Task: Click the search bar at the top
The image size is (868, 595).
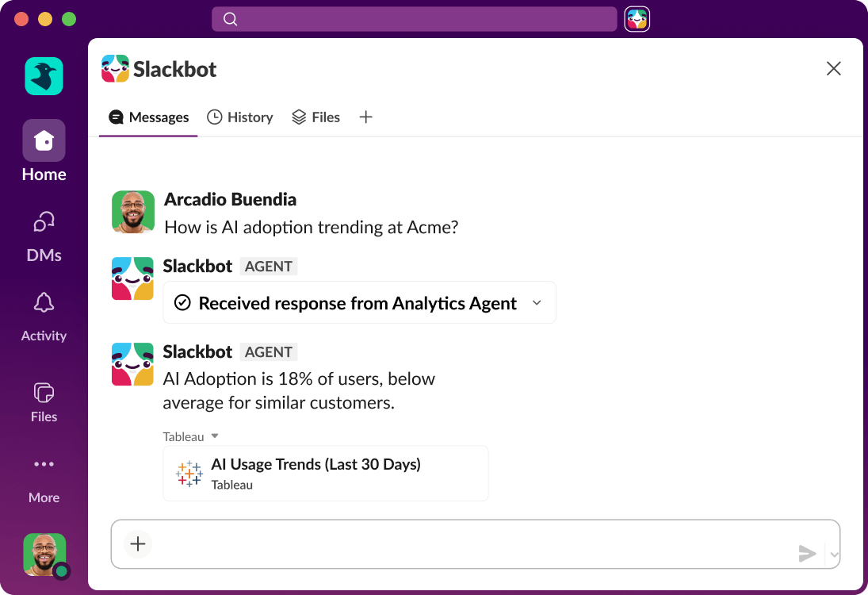Action: (415, 18)
